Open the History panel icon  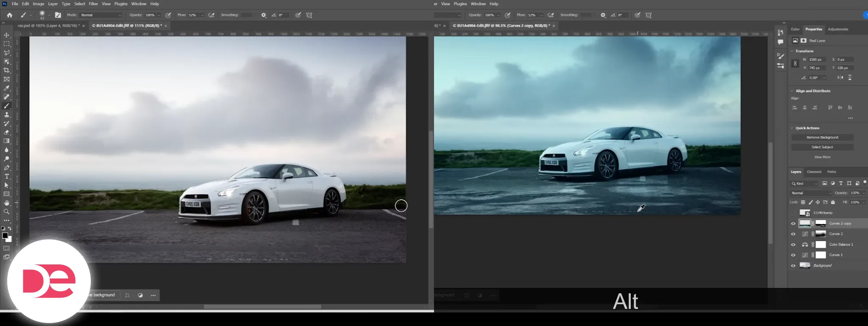tap(780, 32)
